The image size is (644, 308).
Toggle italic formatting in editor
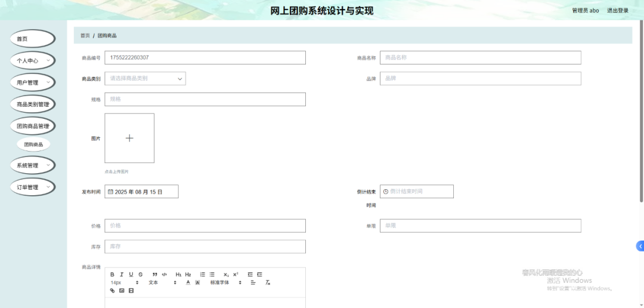pos(122,275)
